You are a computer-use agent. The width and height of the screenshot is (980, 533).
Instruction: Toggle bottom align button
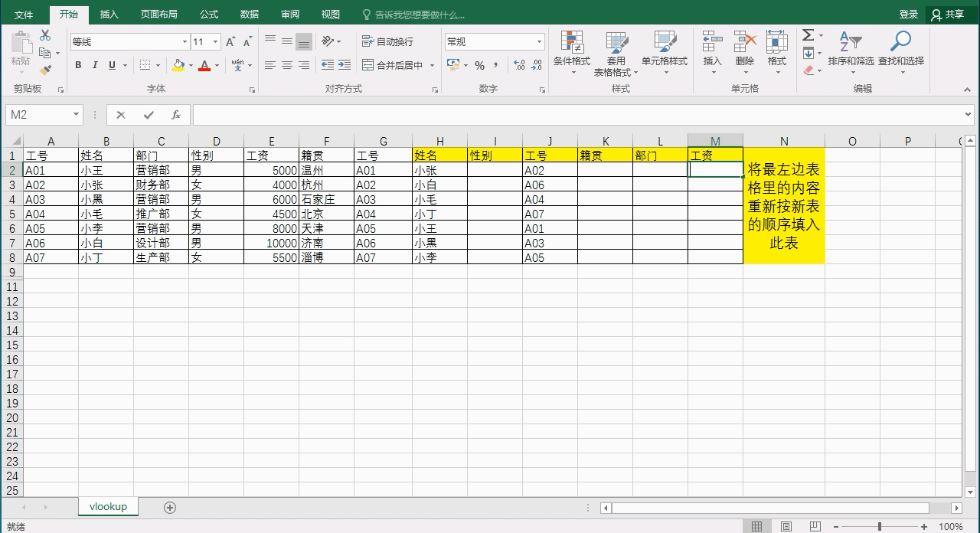coord(304,41)
